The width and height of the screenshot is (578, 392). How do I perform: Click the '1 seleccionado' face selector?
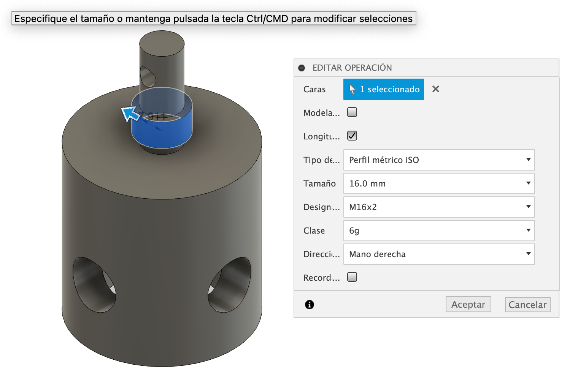click(383, 89)
